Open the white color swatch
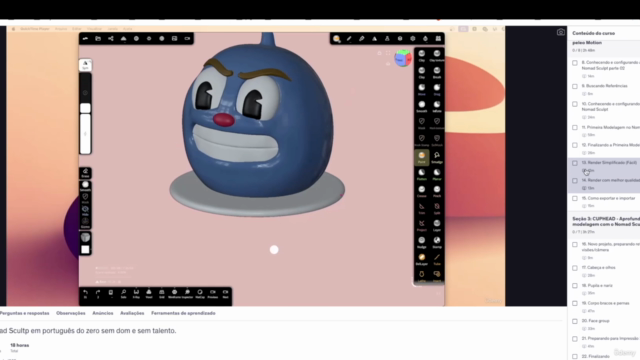 [x=85, y=249]
